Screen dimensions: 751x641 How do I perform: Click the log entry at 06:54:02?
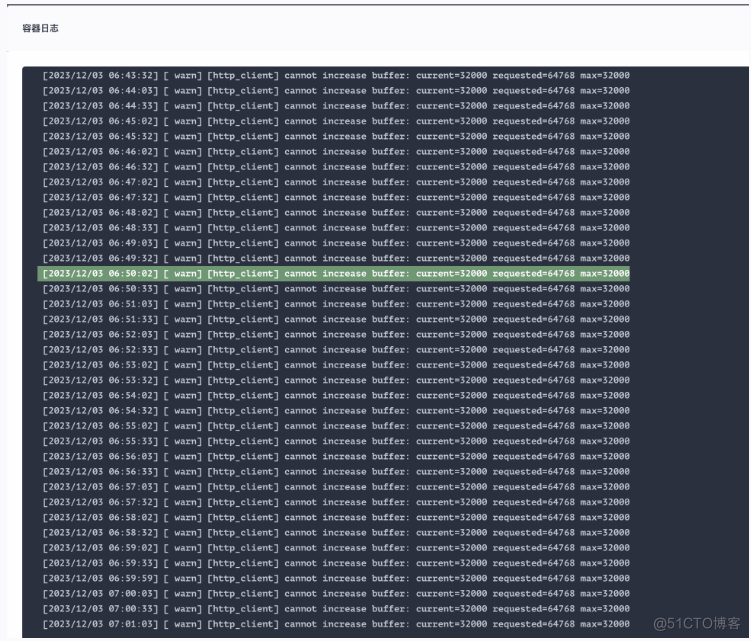coord(336,395)
